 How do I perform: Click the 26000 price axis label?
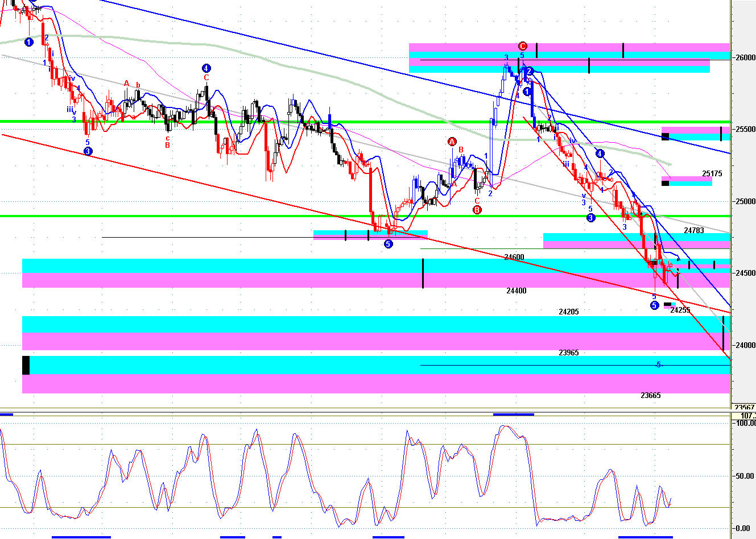[746, 57]
